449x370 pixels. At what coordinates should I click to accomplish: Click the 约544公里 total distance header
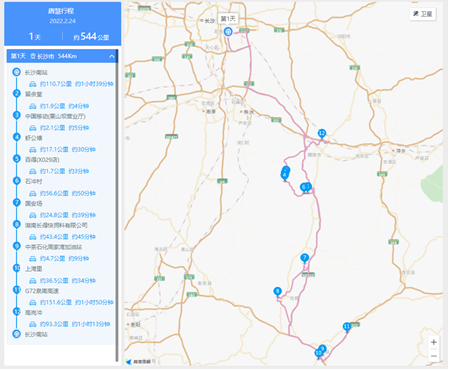pyautogui.click(x=91, y=37)
